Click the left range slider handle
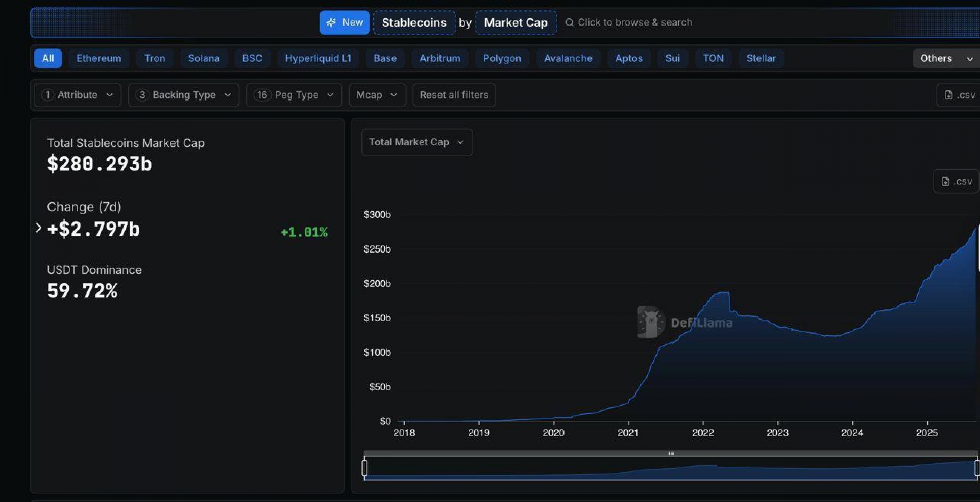980x502 pixels. 364,468
